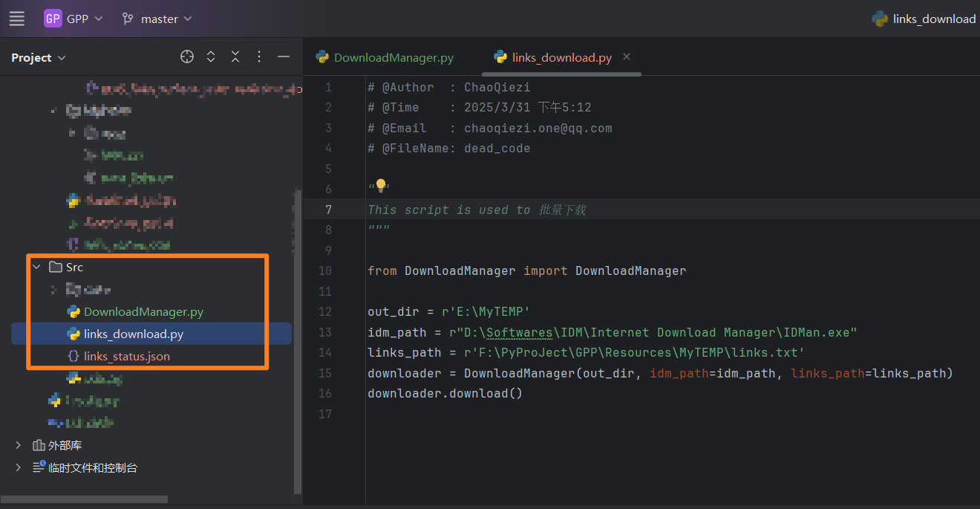Viewport: 980px width, 509px height.
Task: Click the GPP project icon in title bar
Action: [52, 19]
